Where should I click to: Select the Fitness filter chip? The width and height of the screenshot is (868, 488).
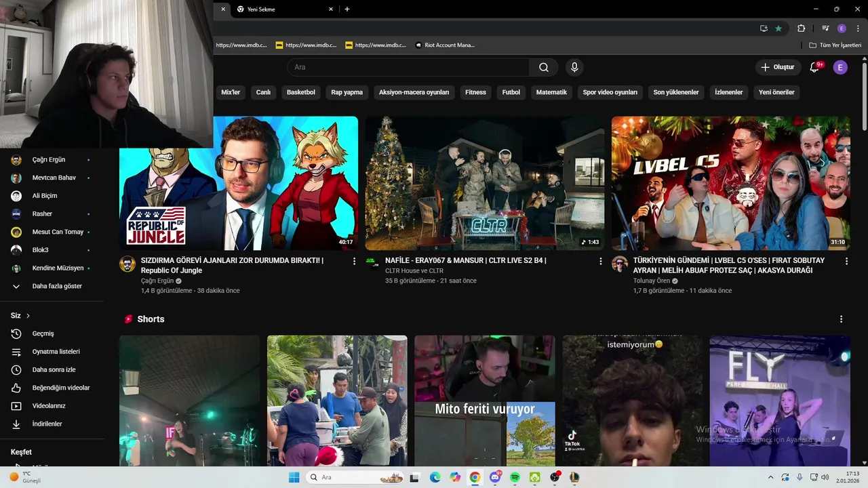point(475,92)
